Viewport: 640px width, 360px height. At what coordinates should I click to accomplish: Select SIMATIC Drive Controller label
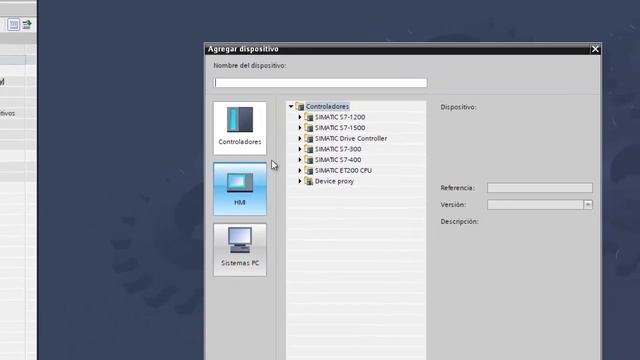click(x=351, y=138)
